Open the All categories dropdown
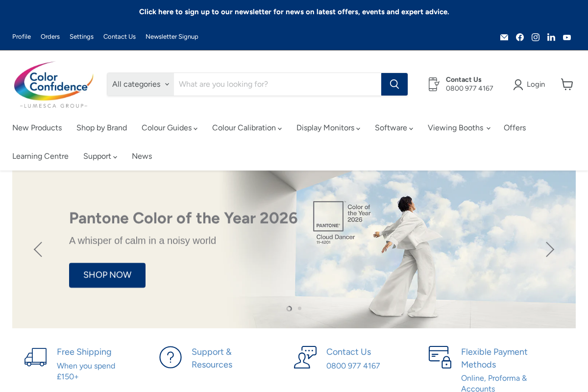Viewport: 588px width, 392px height. coord(140,84)
